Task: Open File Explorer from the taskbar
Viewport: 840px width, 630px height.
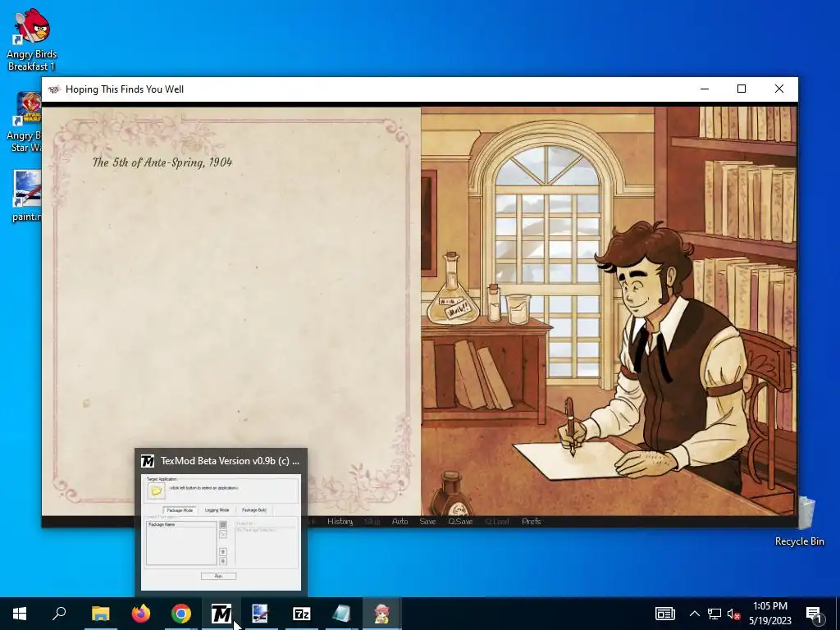Action: coord(100,614)
